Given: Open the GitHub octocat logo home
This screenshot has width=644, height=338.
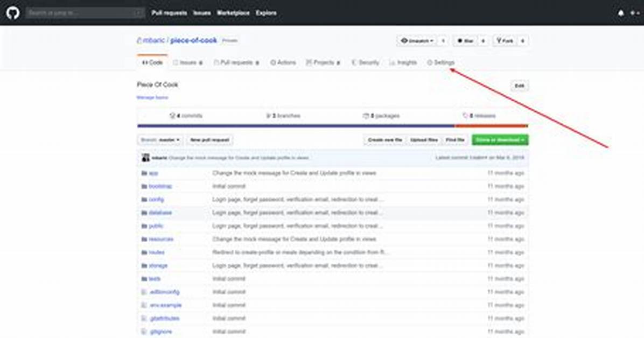Looking at the screenshot, I should coord(13,13).
